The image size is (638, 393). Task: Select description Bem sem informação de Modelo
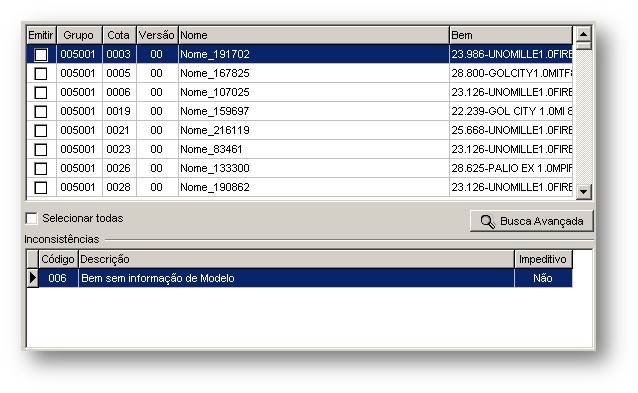click(296, 278)
